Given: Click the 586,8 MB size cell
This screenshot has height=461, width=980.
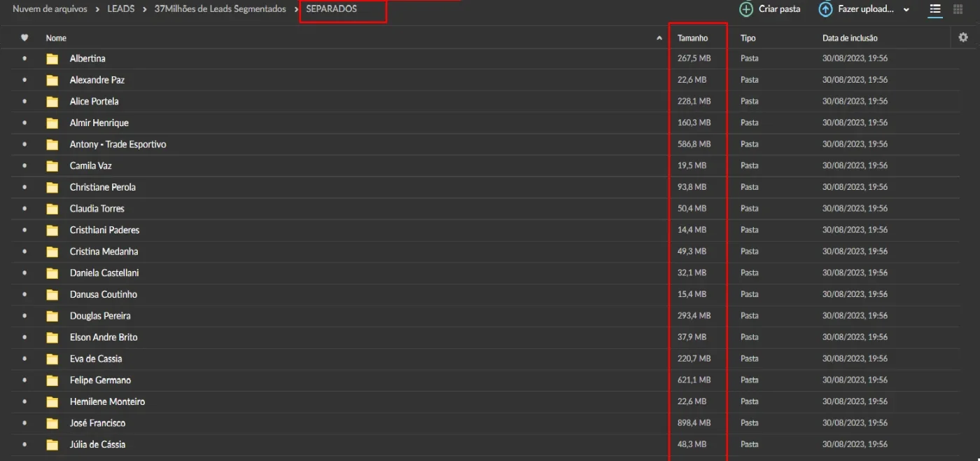Looking at the screenshot, I should (694, 144).
